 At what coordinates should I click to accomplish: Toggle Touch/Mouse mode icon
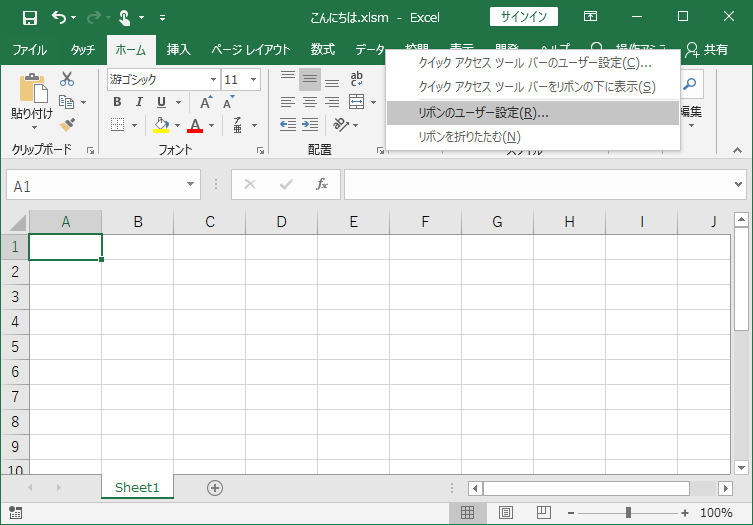coord(124,18)
